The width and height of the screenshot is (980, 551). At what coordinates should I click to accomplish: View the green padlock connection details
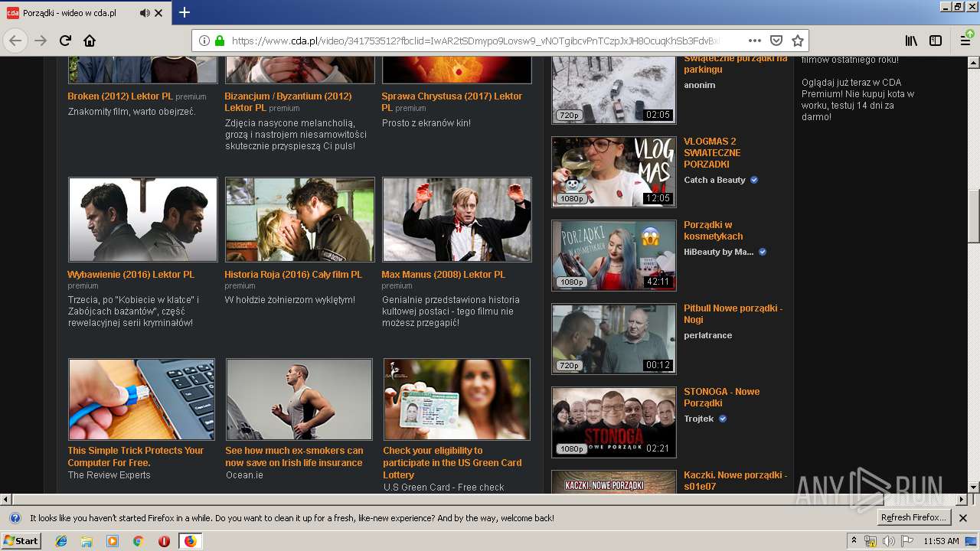point(220,41)
